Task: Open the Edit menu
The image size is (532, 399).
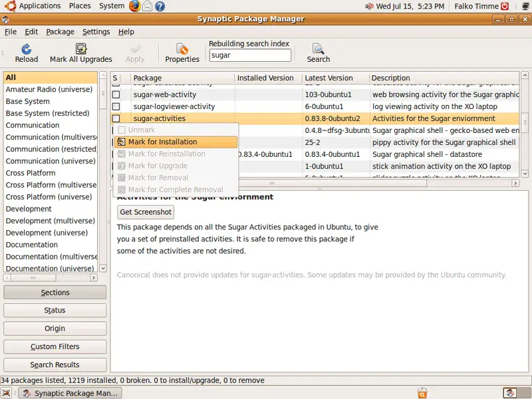Action: coord(31,32)
